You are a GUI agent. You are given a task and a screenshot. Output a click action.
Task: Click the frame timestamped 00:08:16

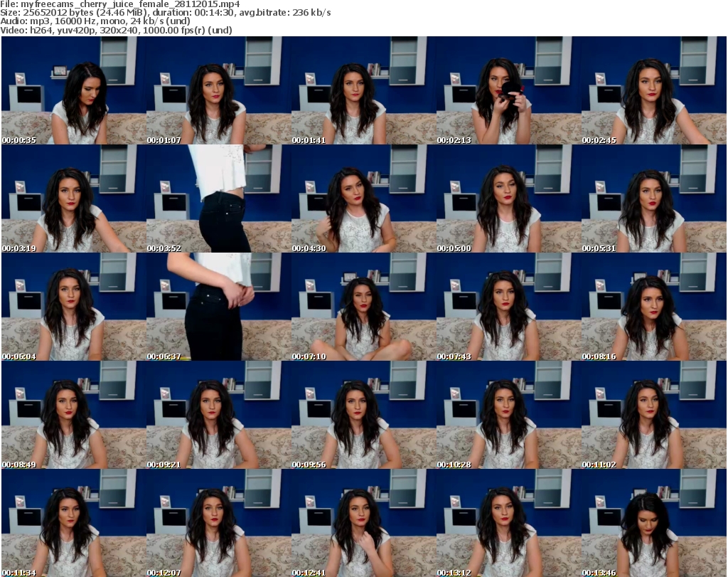pos(654,307)
